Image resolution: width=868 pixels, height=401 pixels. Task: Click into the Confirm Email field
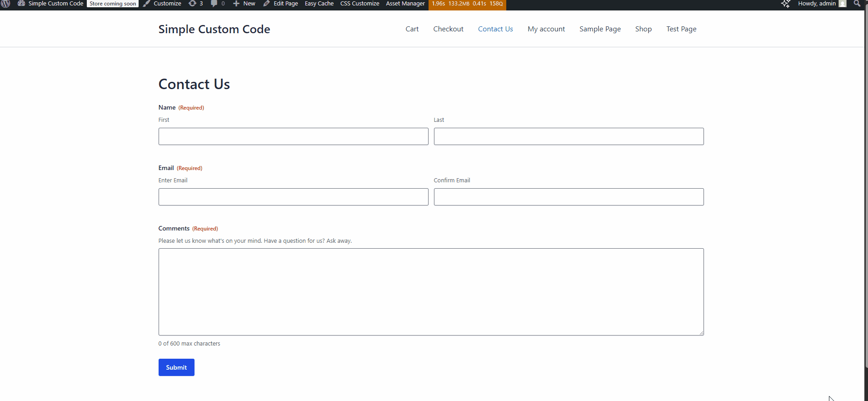point(569,197)
